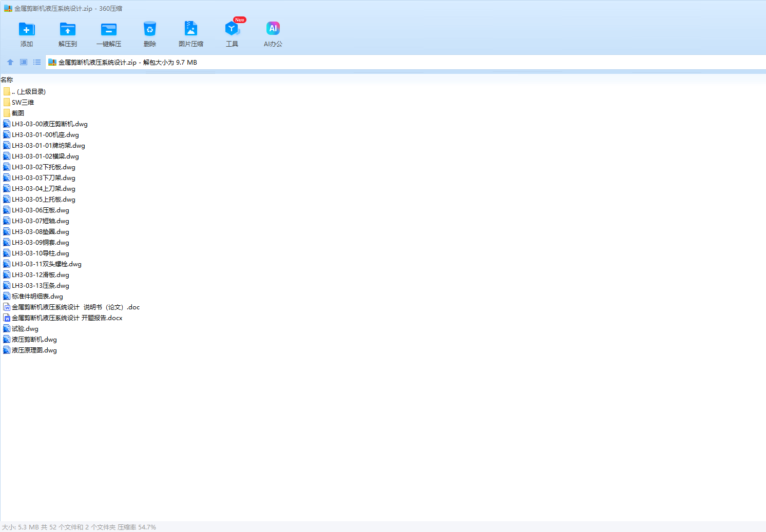Image resolution: width=766 pixels, height=532 pixels.
Task: Click the window title 金属剪断机液压系统设计.zip
Action: click(x=53, y=9)
